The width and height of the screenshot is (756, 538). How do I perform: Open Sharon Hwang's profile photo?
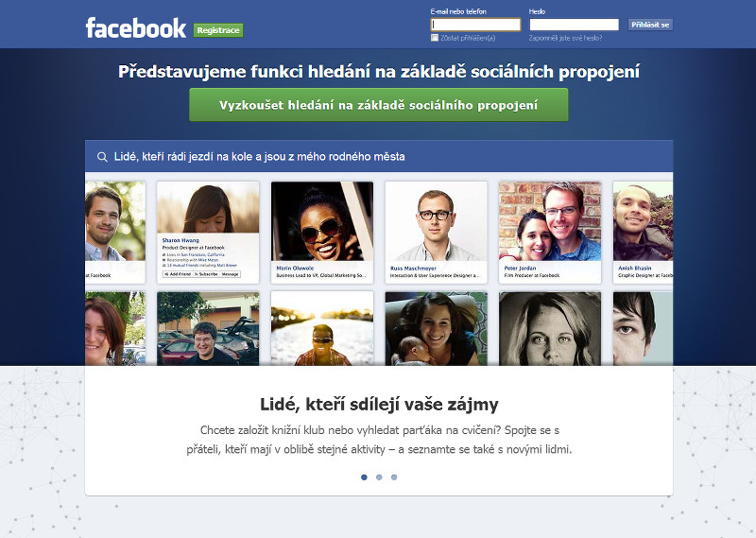coord(208,207)
